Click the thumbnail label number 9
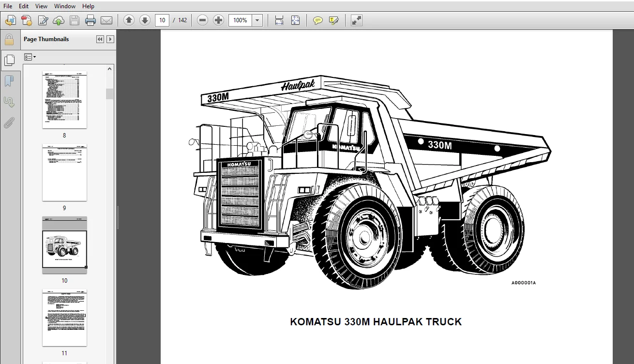The width and height of the screenshot is (634, 364). tap(64, 208)
